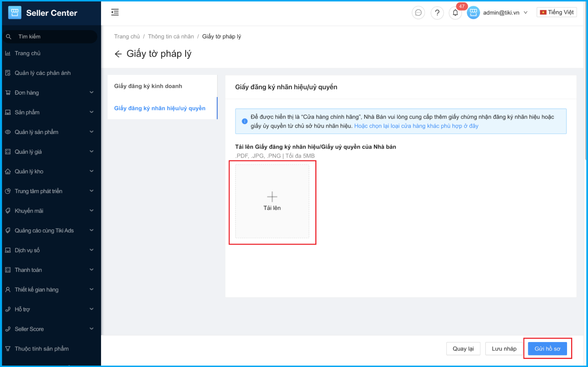Open the admin@tiki.vn account dropdown

click(505, 12)
